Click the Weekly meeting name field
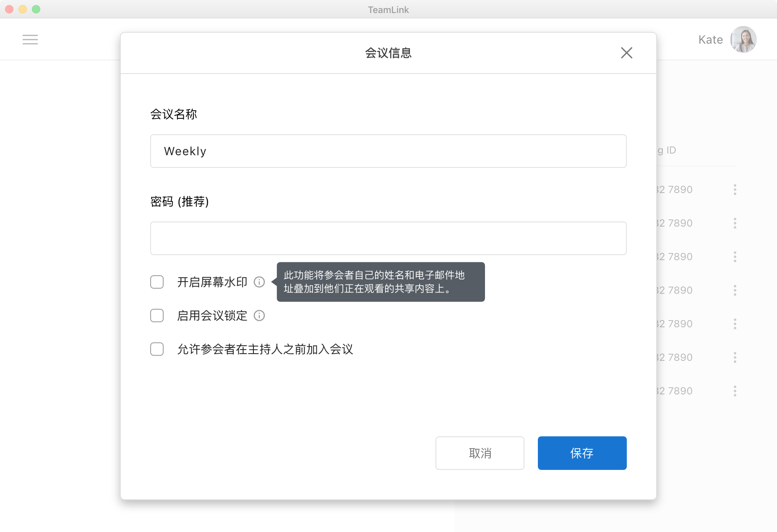777x532 pixels. tap(388, 151)
